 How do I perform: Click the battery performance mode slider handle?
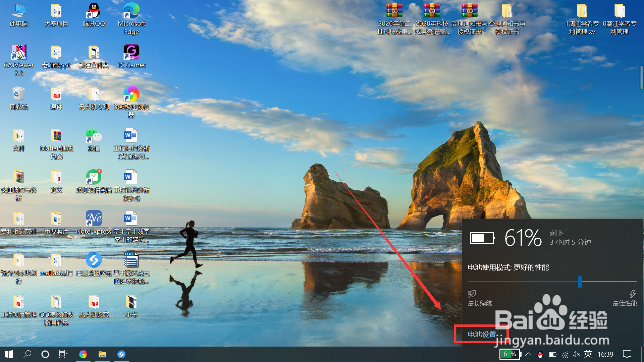580,282
